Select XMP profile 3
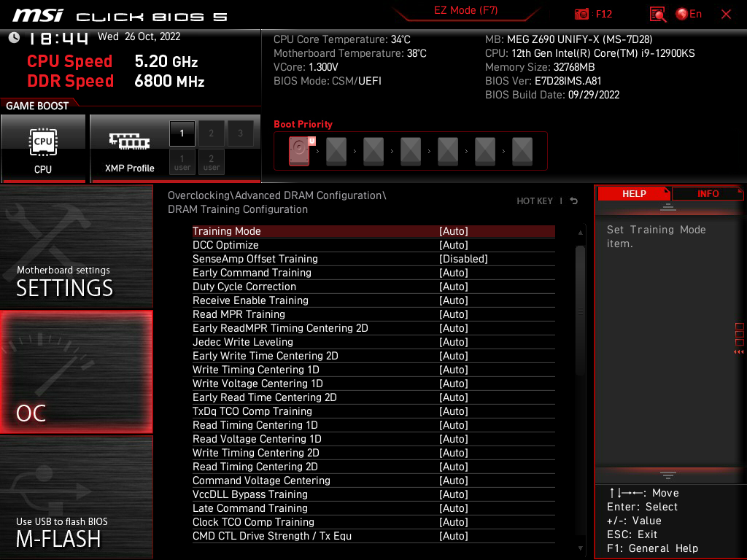Screen dimensions: 747x560 click(x=240, y=133)
